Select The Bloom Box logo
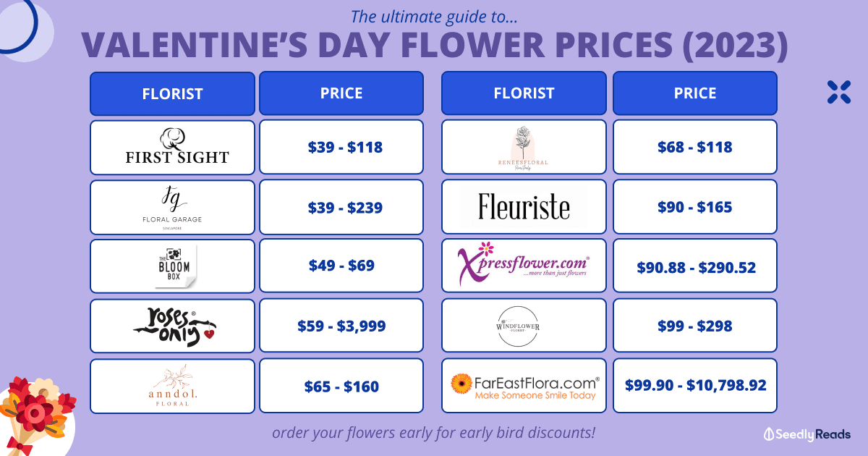Viewport: 868px width, 456px height. coord(173,266)
